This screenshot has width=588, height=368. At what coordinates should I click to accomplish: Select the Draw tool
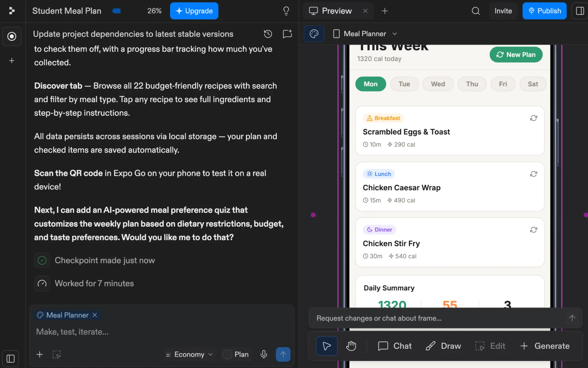[x=443, y=346]
